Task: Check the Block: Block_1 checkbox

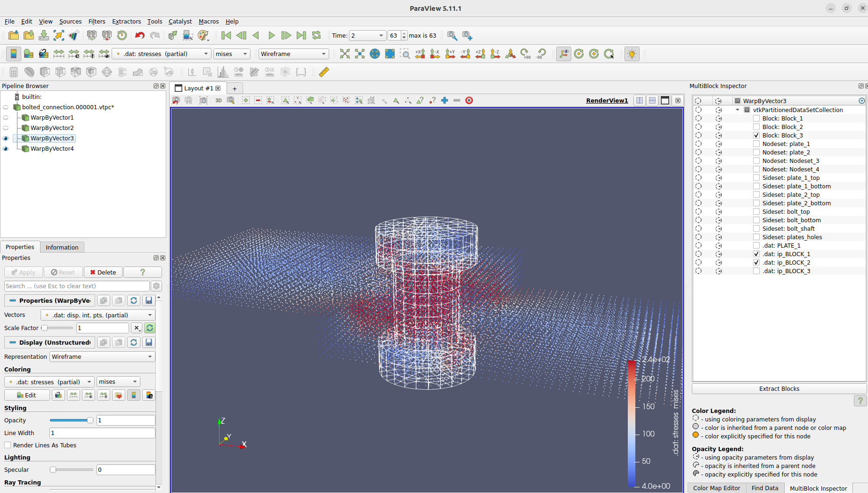Action: pos(756,118)
